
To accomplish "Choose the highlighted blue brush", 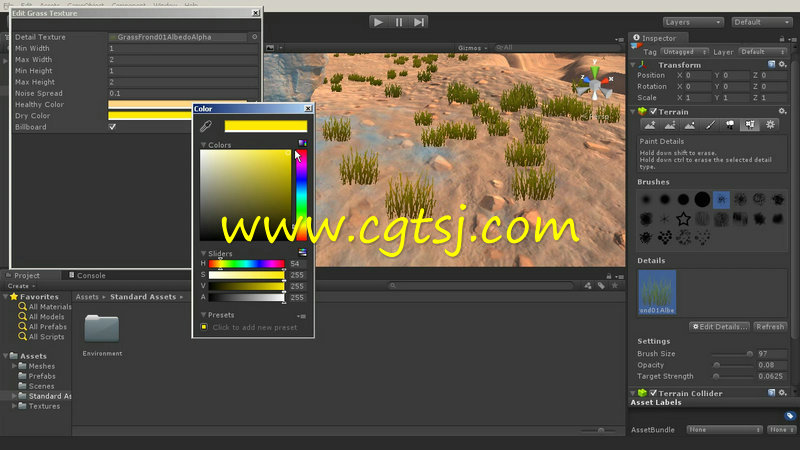I will click(x=721, y=199).
